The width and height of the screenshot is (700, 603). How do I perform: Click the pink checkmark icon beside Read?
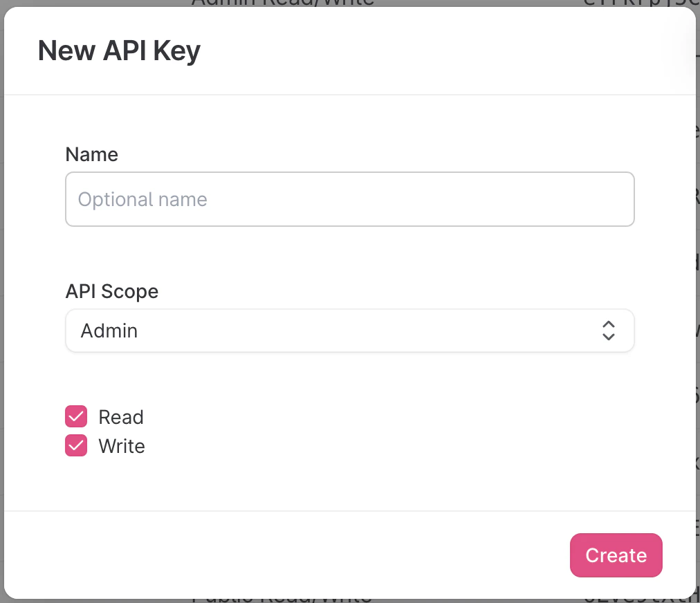pyautogui.click(x=75, y=416)
